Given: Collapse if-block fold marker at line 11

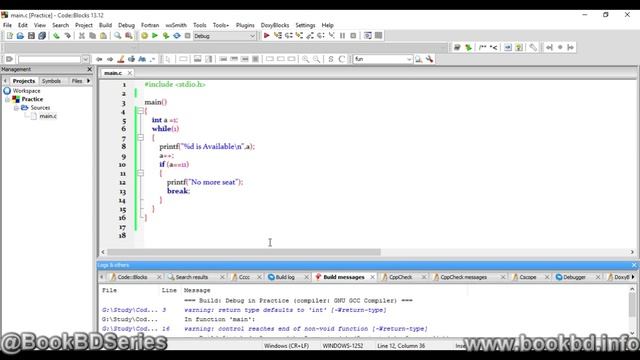Looking at the screenshot, I should (140, 173).
